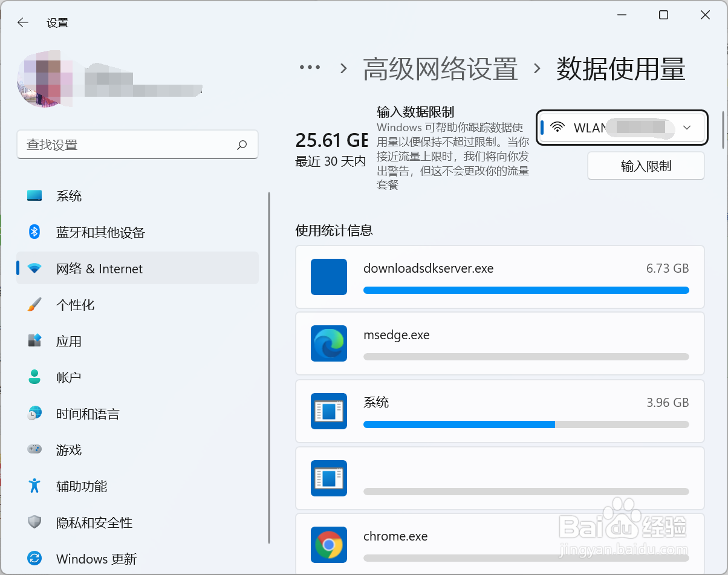Open the WLAN network dropdown
This screenshot has height=575, width=728.
click(x=622, y=128)
